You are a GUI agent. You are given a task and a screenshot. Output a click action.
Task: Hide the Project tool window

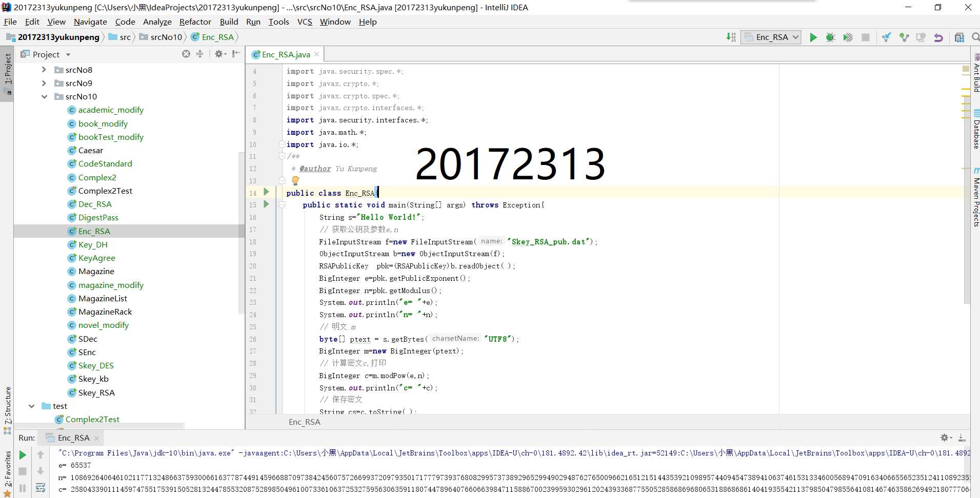236,54
